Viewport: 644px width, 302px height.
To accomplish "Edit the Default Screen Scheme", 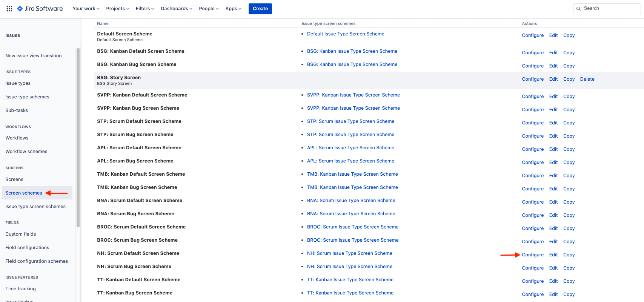I will coord(553,35).
